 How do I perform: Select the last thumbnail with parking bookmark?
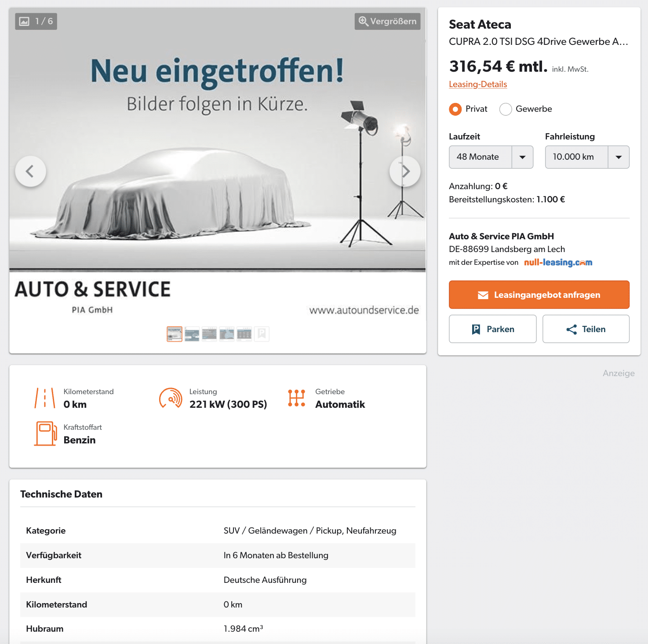pos(262,334)
